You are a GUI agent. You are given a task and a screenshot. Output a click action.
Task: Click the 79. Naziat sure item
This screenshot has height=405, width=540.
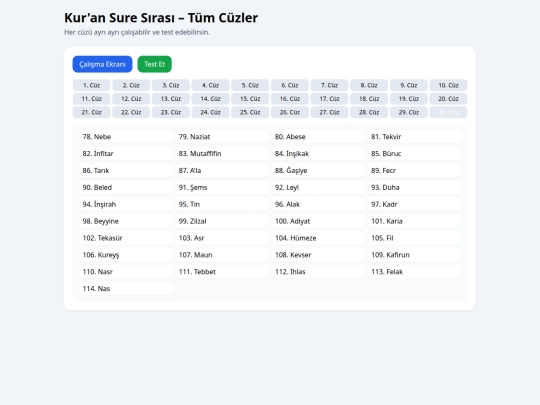222,137
